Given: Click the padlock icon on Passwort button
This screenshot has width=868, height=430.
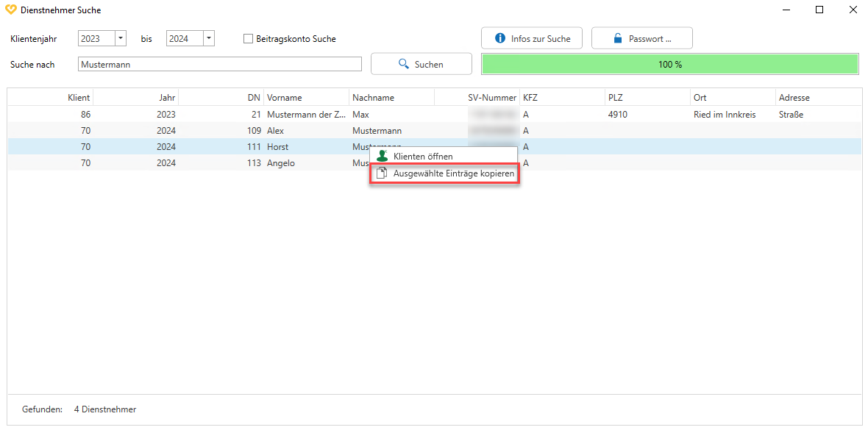Looking at the screenshot, I should pyautogui.click(x=618, y=38).
